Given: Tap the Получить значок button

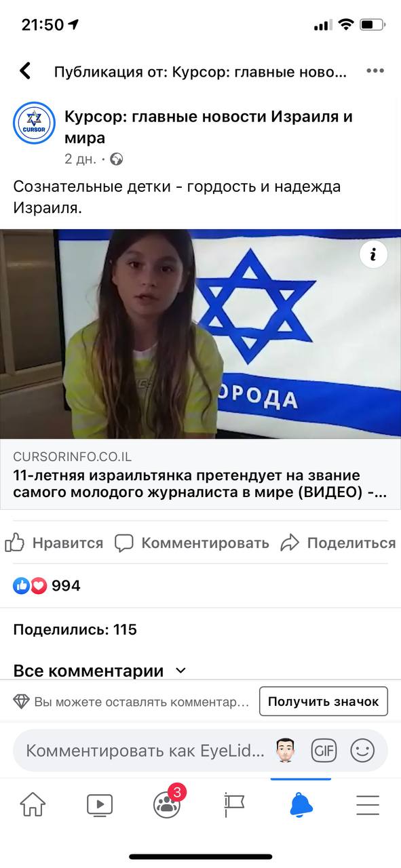Looking at the screenshot, I should tap(324, 701).
